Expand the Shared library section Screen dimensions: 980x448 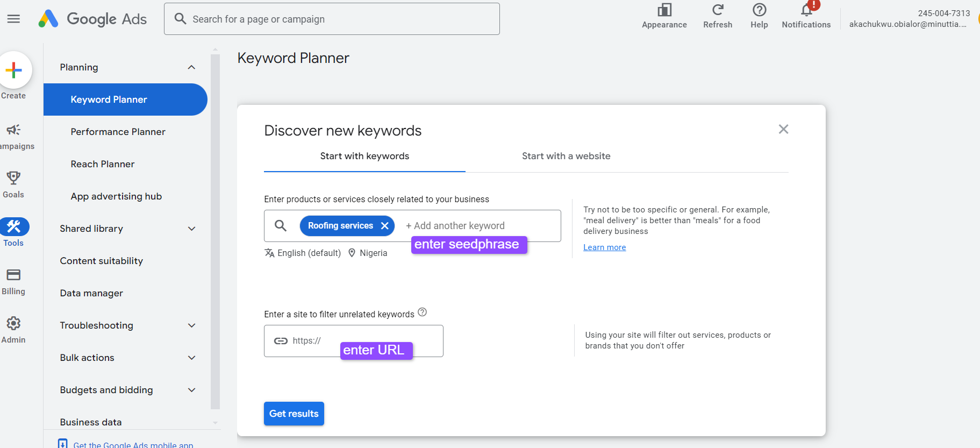[x=191, y=229]
